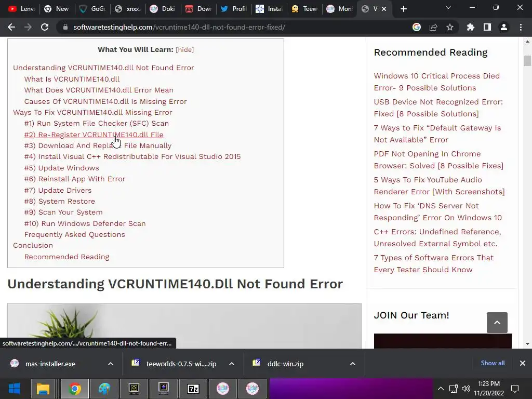Click the Google icon in address bar
532x399 pixels.
(417, 27)
